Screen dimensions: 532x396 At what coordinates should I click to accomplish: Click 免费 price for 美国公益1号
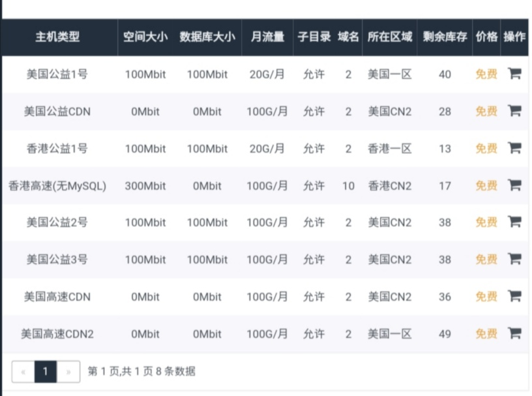tap(486, 74)
